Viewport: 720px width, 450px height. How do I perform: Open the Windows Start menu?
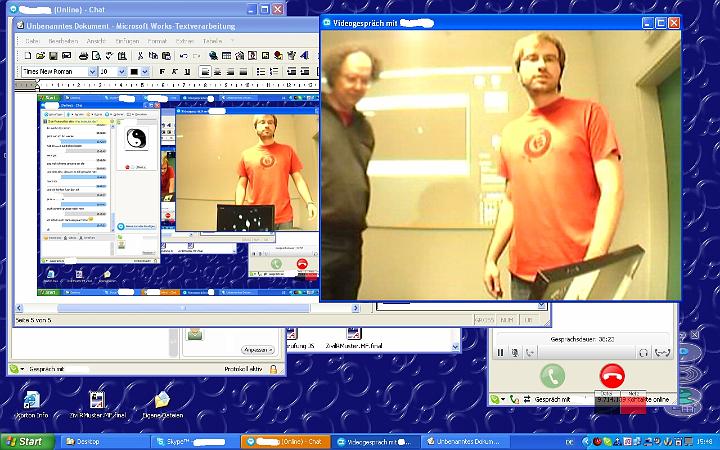click(x=28, y=441)
